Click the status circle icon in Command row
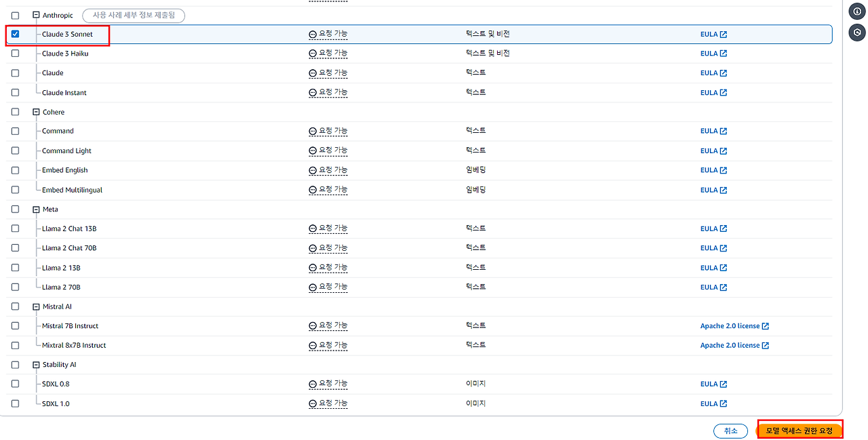Image resolution: width=868 pixels, height=440 pixels. [313, 132]
